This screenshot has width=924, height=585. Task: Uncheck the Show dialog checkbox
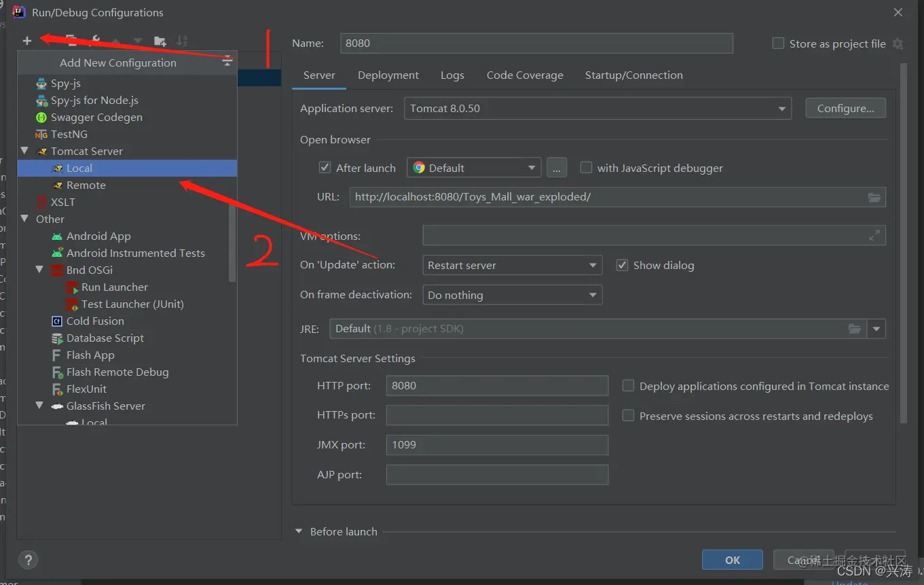coord(622,265)
